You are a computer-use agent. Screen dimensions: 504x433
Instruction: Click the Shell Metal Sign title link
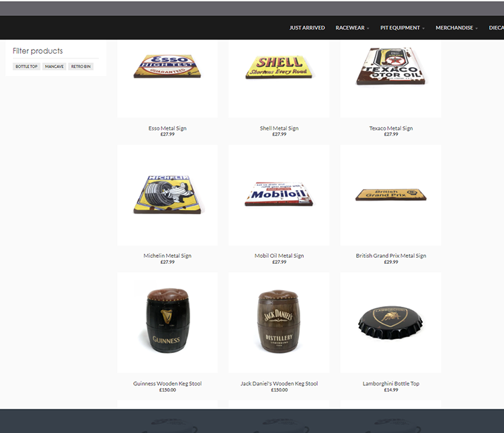pyautogui.click(x=279, y=128)
